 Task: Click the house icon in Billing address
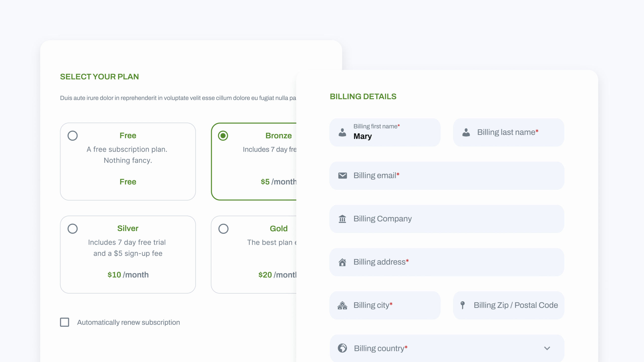tap(342, 262)
